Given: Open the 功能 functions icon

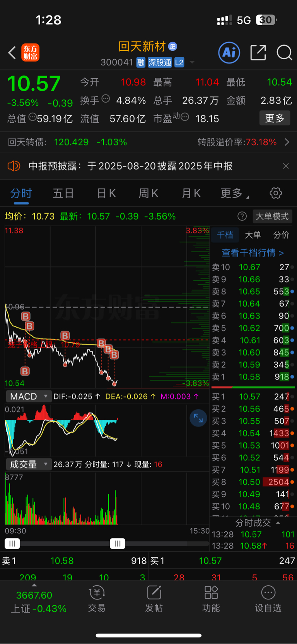Looking at the screenshot, I should 211,599.
